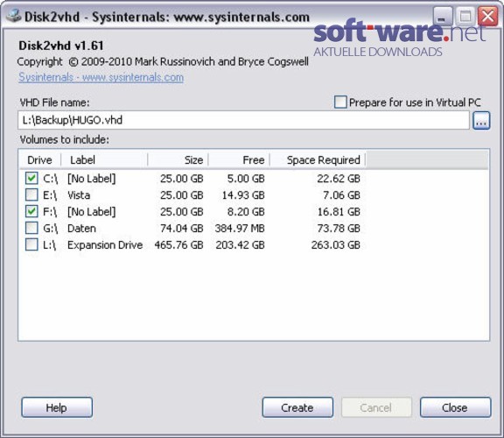Sort volumes by the Drive column header
This screenshot has height=438, width=504.
[40, 160]
